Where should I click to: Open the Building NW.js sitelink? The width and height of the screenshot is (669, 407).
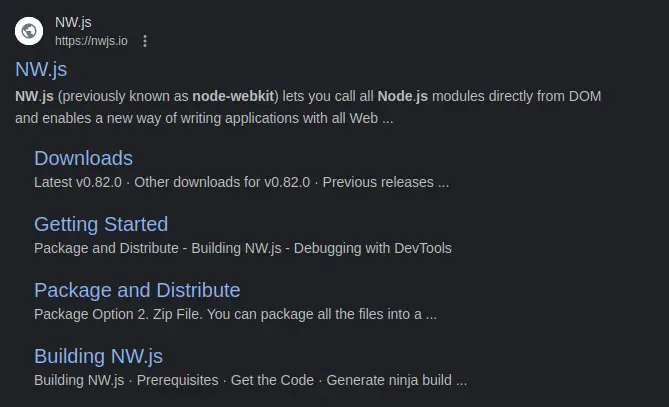pos(98,357)
